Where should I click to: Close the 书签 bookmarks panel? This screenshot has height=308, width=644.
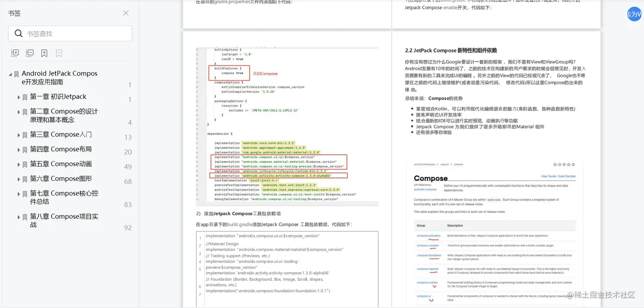[x=126, y=13]
